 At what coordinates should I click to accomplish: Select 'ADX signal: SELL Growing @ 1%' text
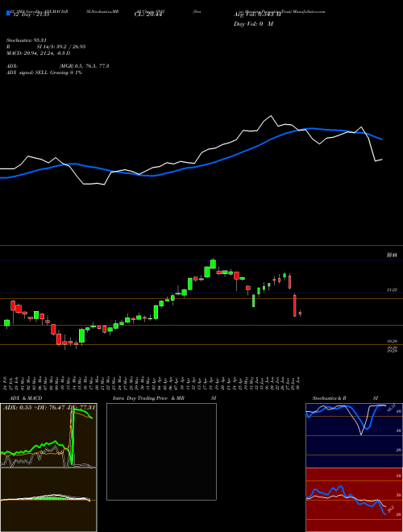(44, 73)
